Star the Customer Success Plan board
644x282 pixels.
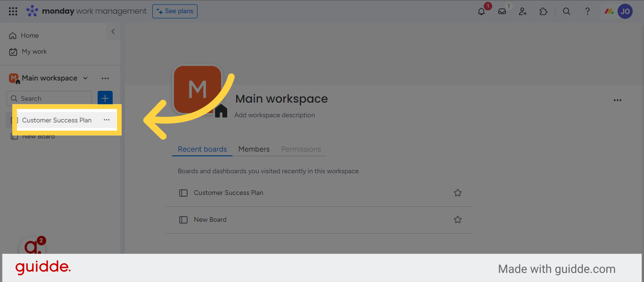tap(457, 193)
